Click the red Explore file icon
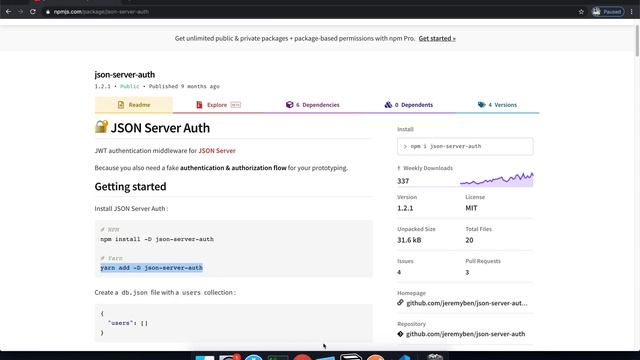 coord(199,105)
